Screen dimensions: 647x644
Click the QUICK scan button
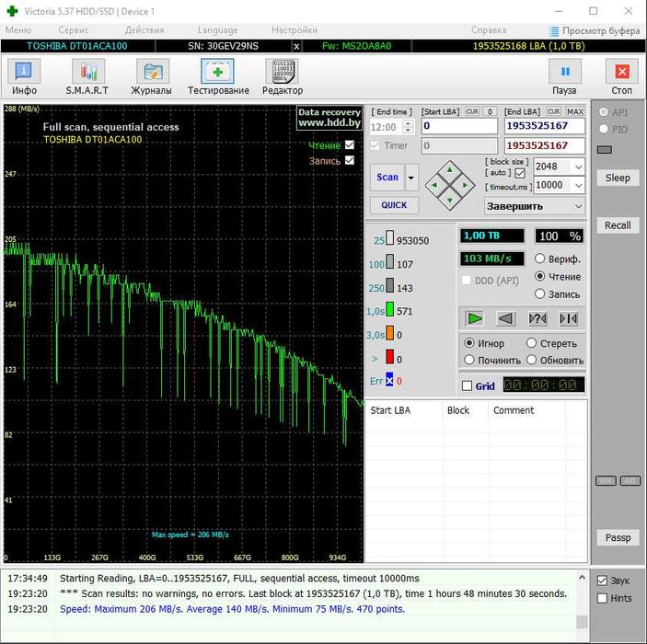pos(393,205)
